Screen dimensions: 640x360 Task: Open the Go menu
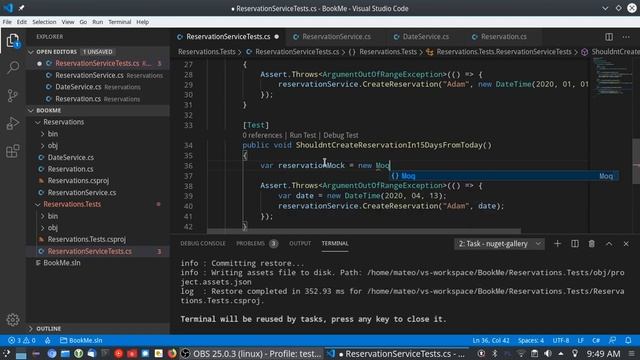coord(83,22)
